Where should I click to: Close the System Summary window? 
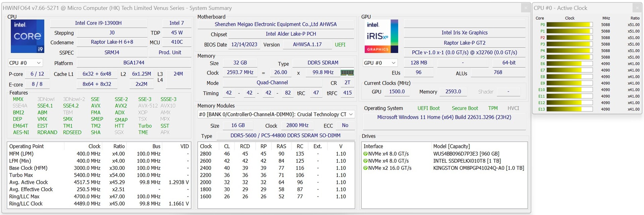tap(525, 8)
